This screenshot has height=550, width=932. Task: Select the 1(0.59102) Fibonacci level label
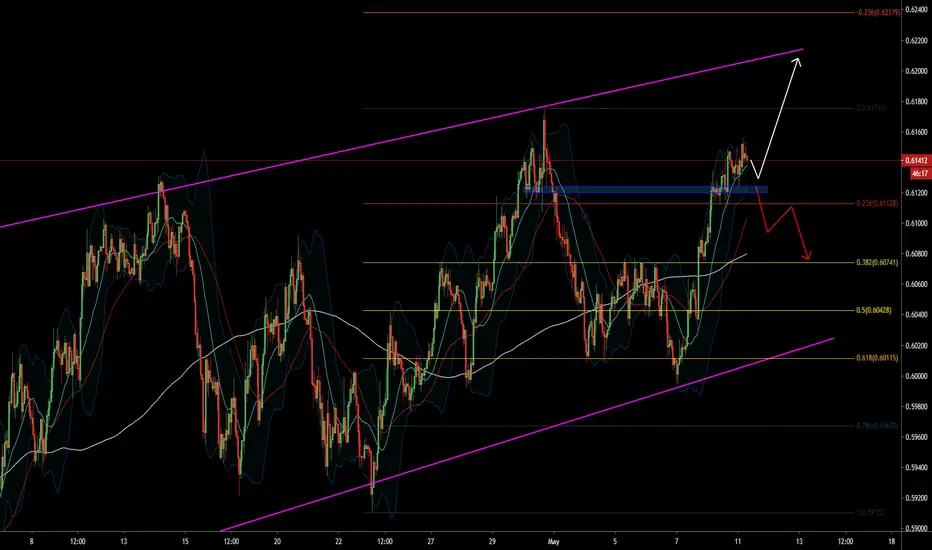871,512
